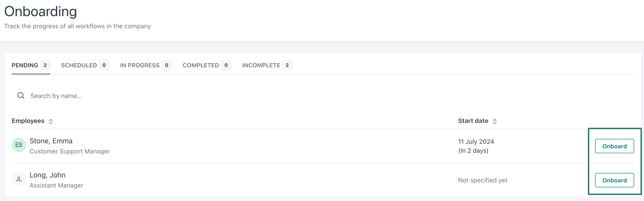
Task: Open Stone, Emma employee name
Action: [51, 141]
